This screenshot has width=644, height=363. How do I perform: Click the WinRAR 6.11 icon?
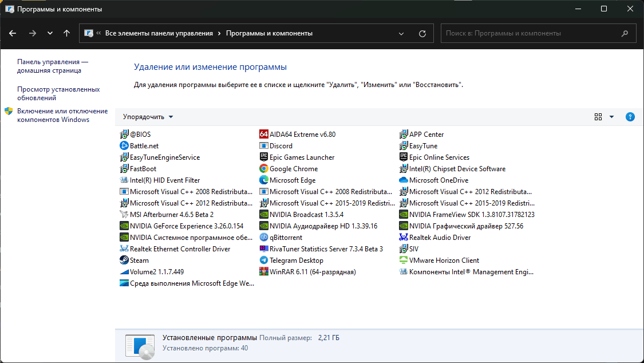(264, 272)
